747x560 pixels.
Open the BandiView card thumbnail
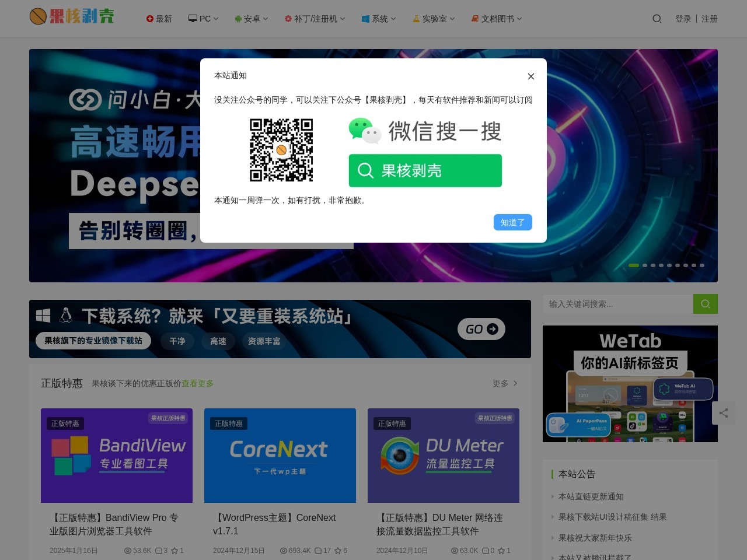pyautogui.click(x=117, y=456)
